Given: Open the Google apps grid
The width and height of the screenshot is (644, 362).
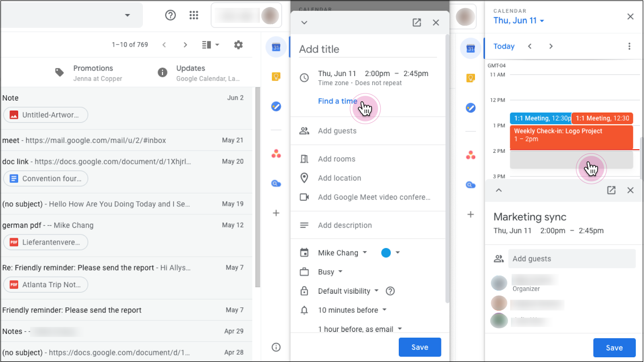Looking at the screenshot, I should pos(194,15).
